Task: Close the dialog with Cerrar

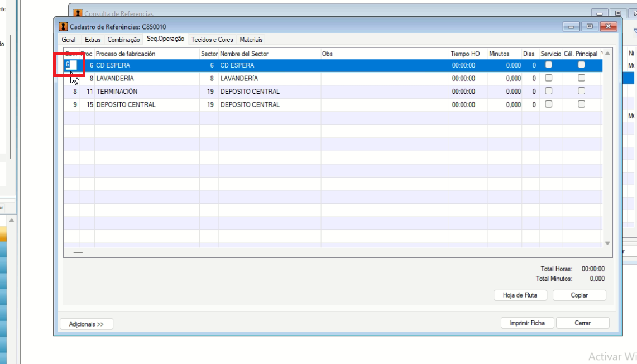Action: tap(582, 323)
